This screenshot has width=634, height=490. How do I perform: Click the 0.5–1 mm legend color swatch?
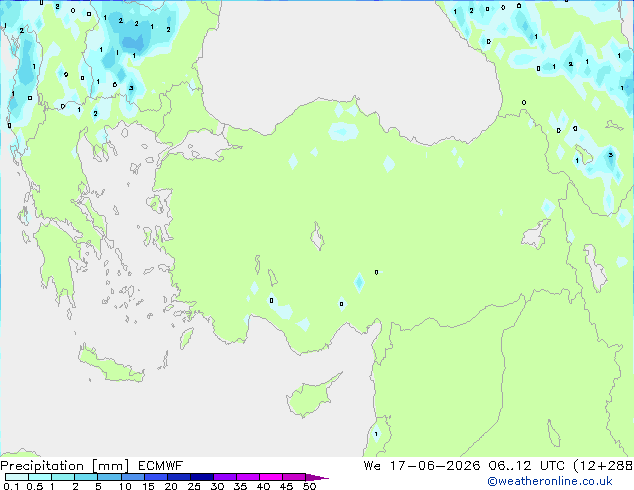click(40, 477)
